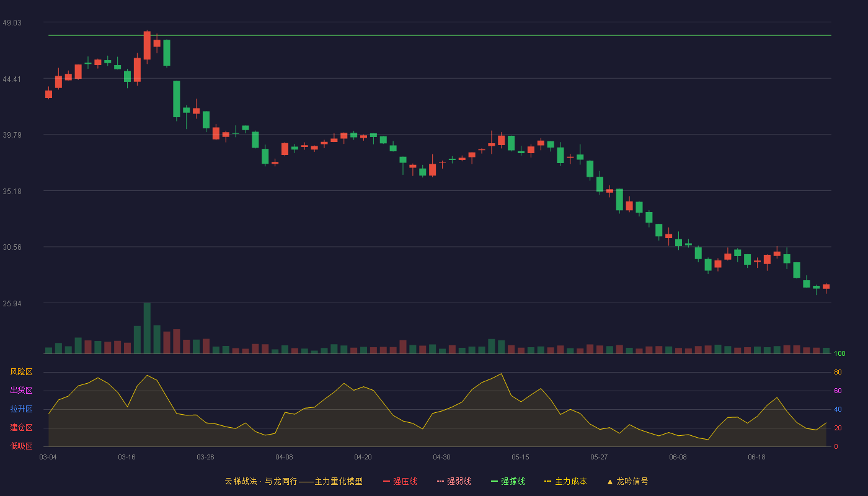Click the magenta 60 indicator scale value
Viewport: 868px width, 496px height.
(838, 391)
